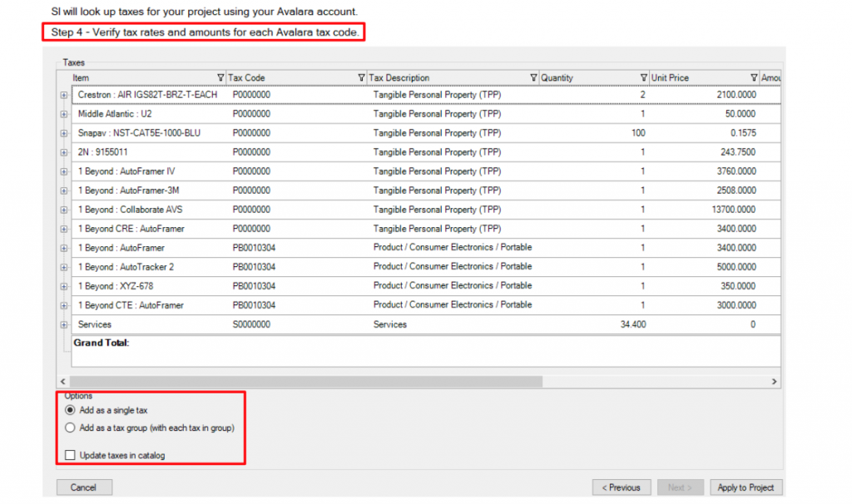
Task: Select Add as a single tax option
Action: point(70,410)
